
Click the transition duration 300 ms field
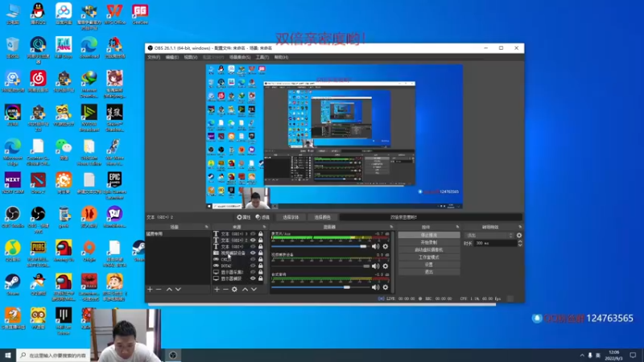pyautogui.click(x=495, y=244)
